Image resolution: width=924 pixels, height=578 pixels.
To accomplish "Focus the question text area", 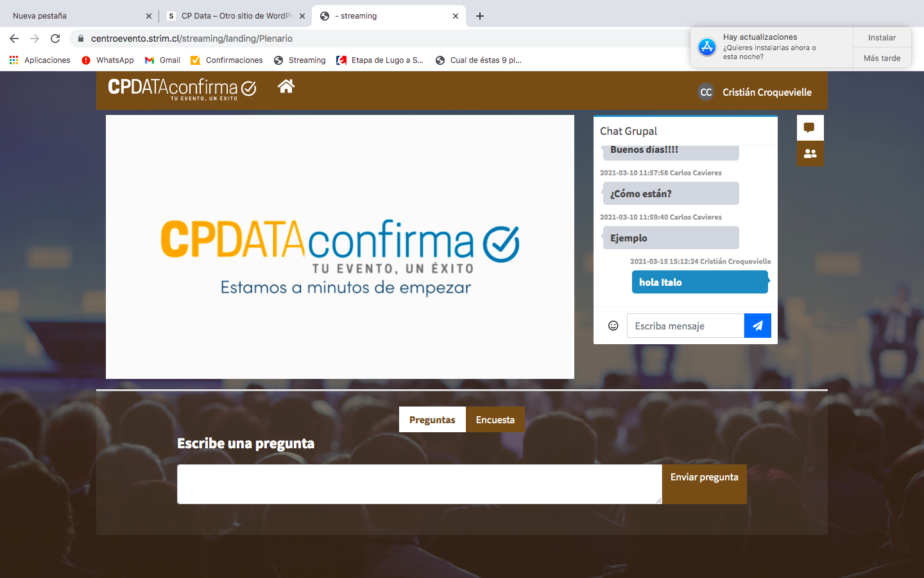I will (420, 484).
